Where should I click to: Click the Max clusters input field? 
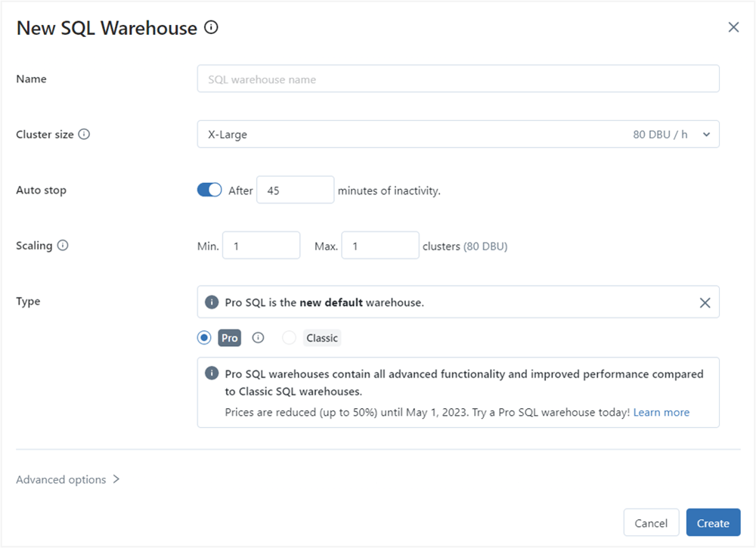(380, 246)
